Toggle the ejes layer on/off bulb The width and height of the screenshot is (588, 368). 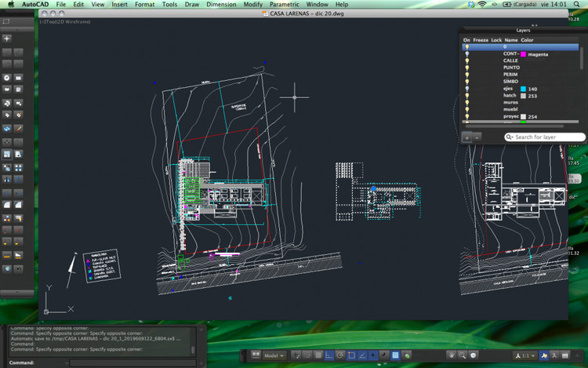point(466,89)
